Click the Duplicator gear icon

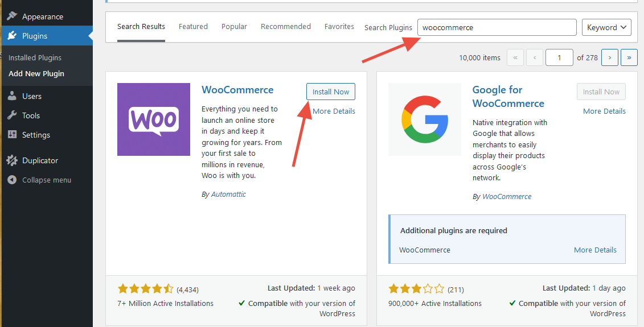[x=12, y=160]
